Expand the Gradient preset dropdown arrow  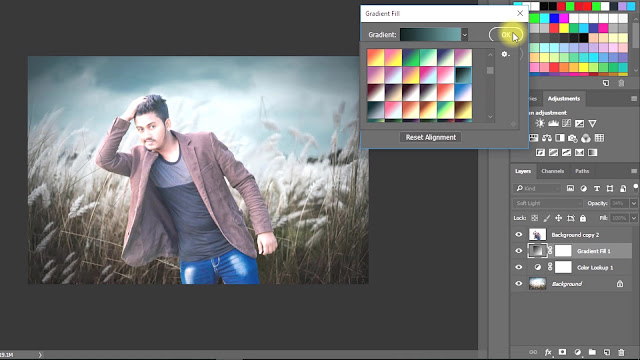(x=464, y=35)
